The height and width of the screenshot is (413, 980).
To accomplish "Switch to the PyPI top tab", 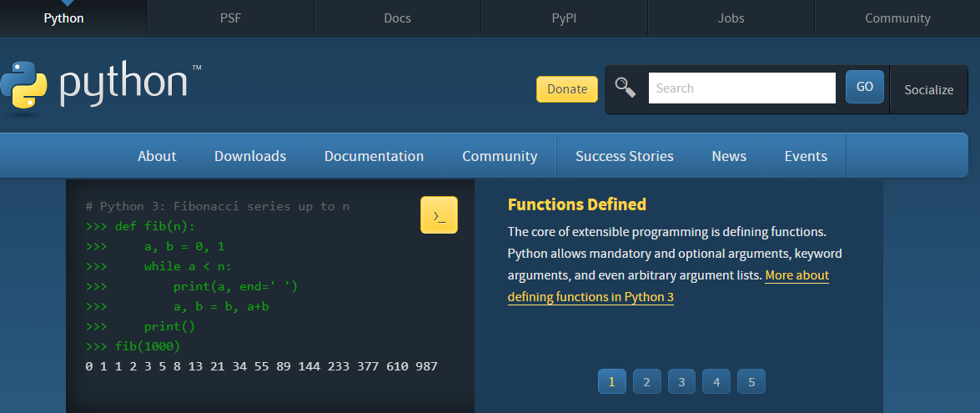I will [x=564, y=18].
